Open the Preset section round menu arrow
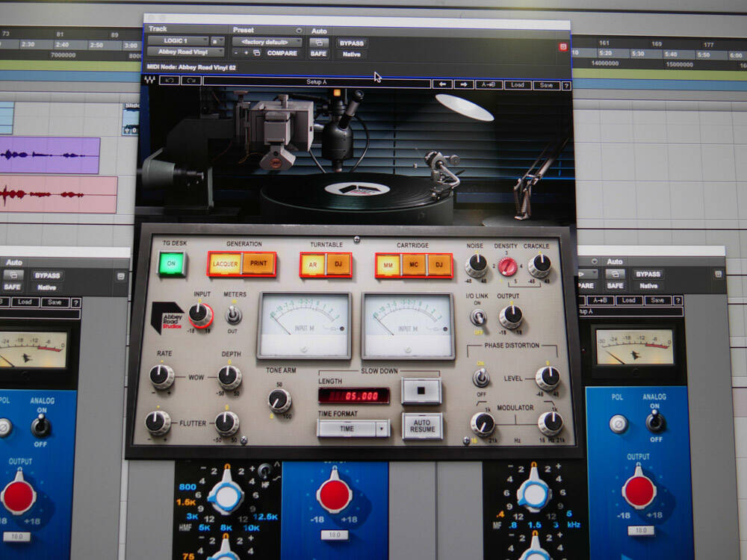The height and width of the screenshot is (560, 747). click(x=299, y=31)
